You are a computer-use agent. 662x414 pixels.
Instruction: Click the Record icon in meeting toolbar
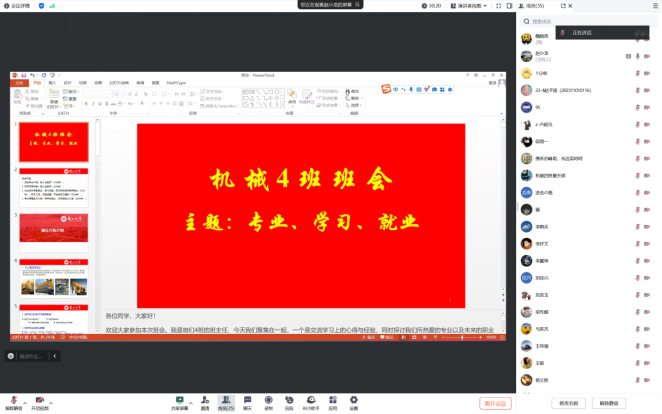tap(268, 402)
